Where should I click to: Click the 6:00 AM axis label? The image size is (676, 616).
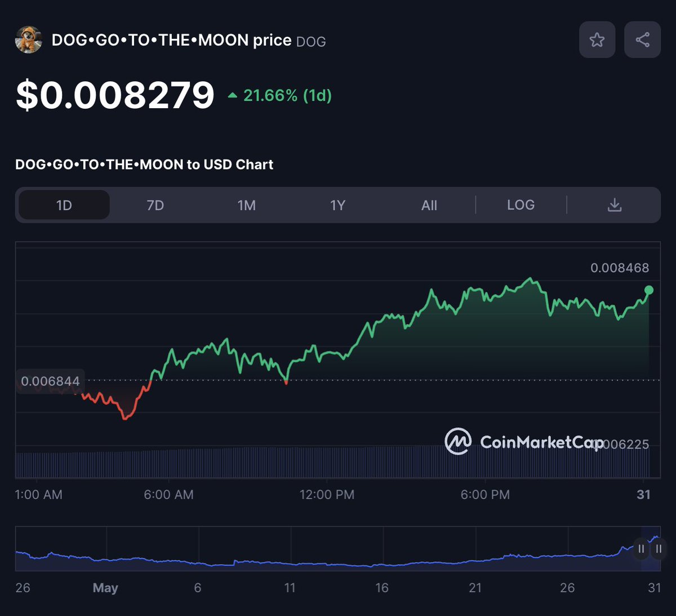(x=168, y=495)
